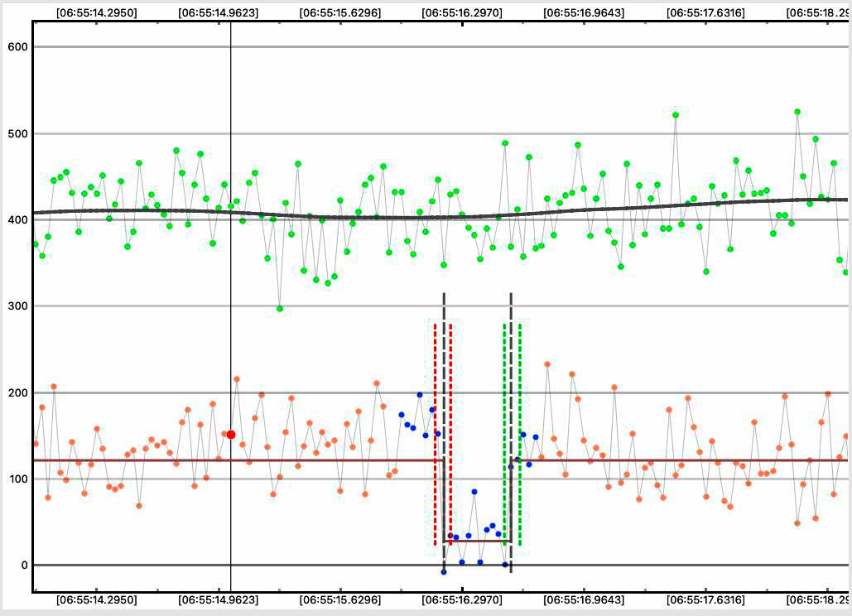Click the y-axis value 400
Screen dimensions: 852x616
(17, 220)
